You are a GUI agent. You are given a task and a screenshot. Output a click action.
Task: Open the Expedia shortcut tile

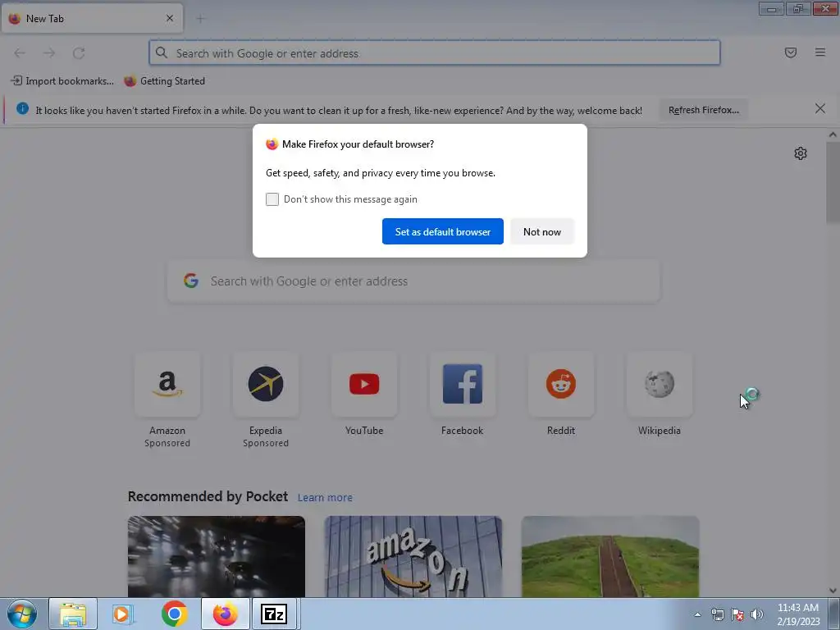(x=266, y=384)
